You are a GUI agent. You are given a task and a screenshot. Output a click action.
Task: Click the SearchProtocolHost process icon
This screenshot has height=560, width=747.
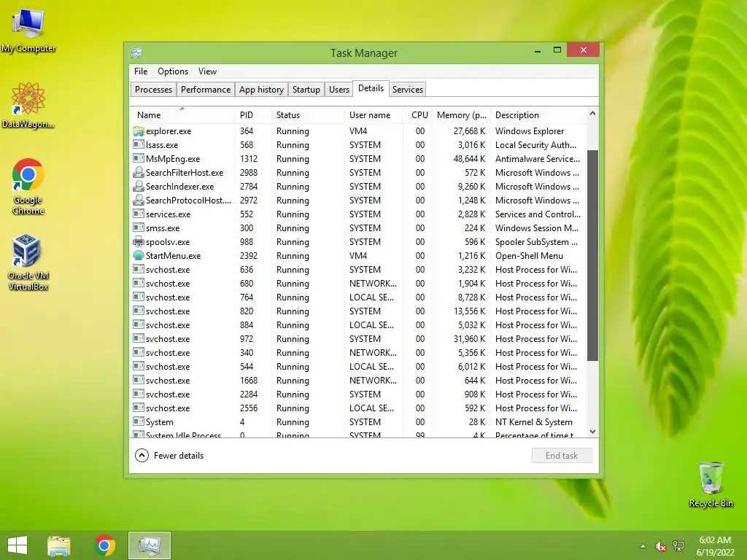[x=138, y=200]
